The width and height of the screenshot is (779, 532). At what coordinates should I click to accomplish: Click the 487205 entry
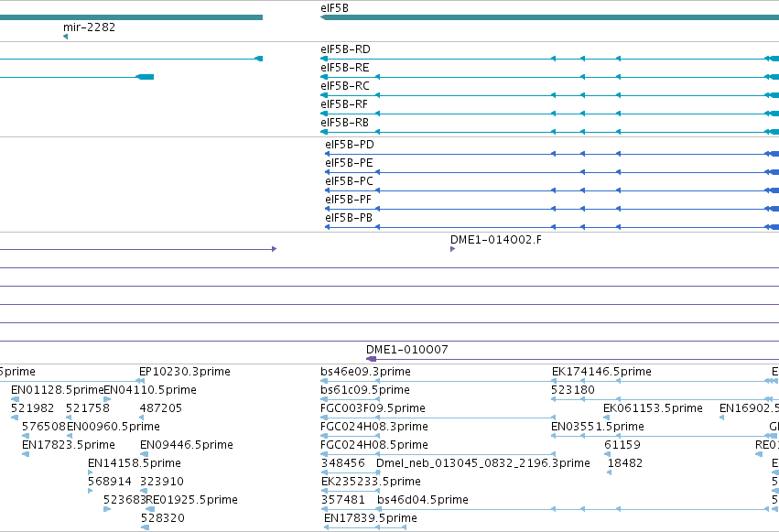161,408
